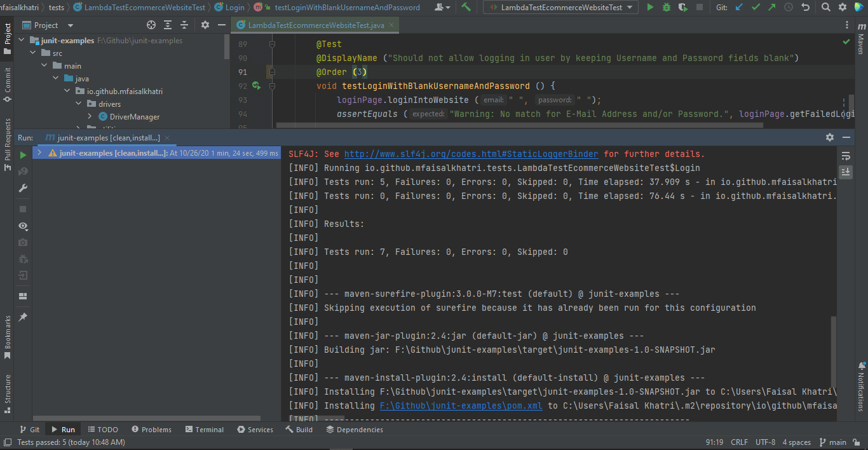Open IDE Settings gear in the toolbar
868x450 pixels.
(842, 7)
